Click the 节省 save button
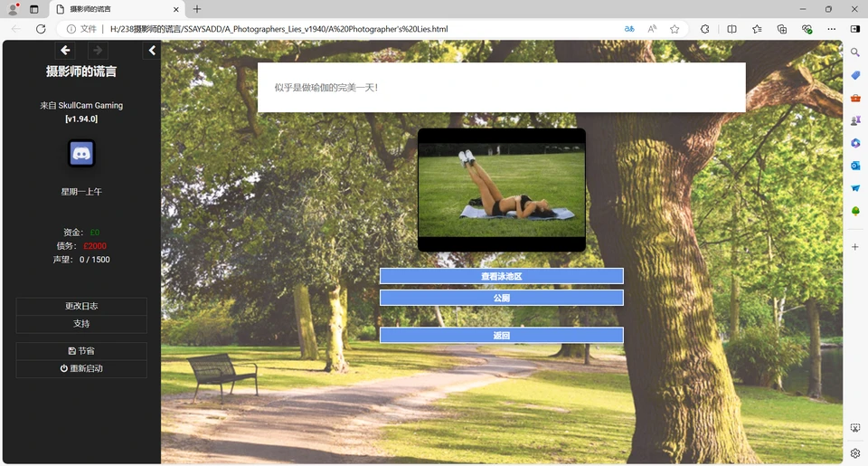This screenshot has width=868, height=466. pyautogui.click(x=81, y=351)
